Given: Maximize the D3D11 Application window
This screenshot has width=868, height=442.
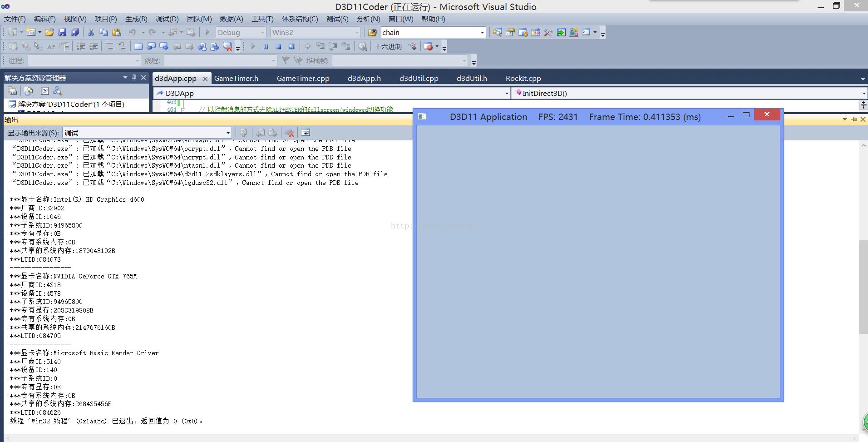Looking at the screenshot, I should click(746, 115).
